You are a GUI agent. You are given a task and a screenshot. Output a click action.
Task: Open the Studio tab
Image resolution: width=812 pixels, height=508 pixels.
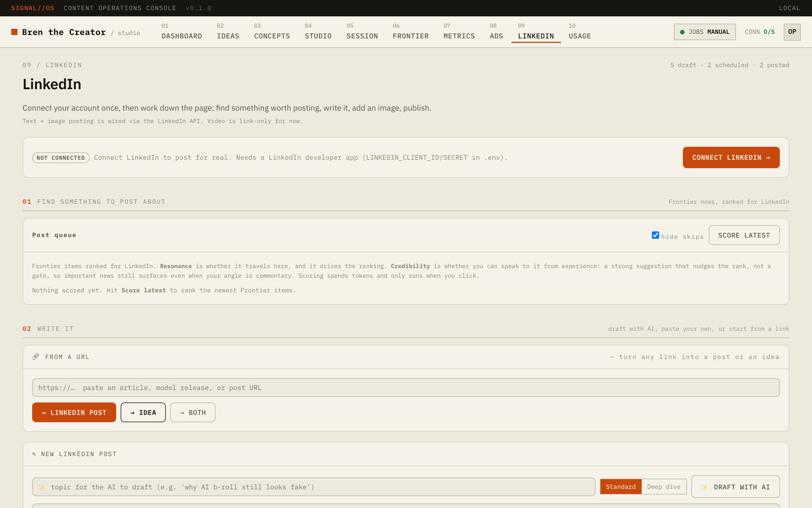tap(318, 32)
